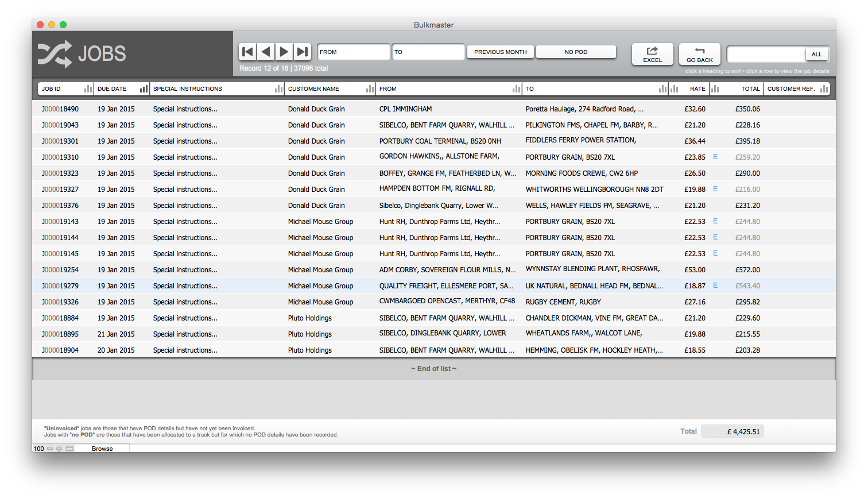Click the 100 zoom level indicator
Screen dimensions: 868x498
pos(39,449)
